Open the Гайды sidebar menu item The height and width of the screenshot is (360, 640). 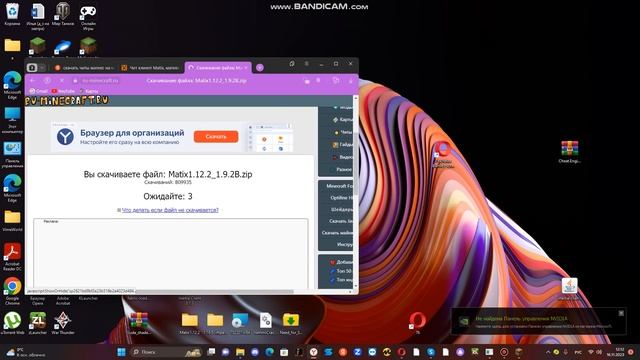click(x=342, y=144)
